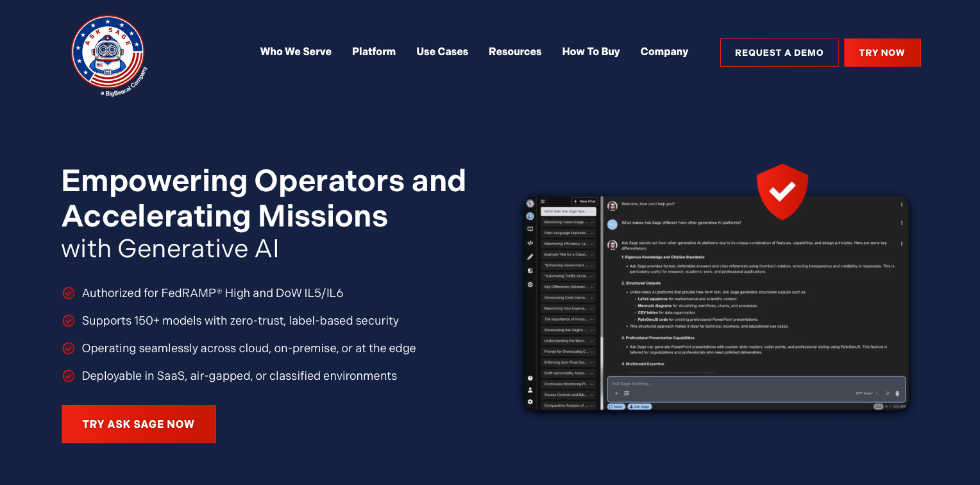Open the ellipsis menu for 'Access Controls and Dat...' chat

[592, 396]
